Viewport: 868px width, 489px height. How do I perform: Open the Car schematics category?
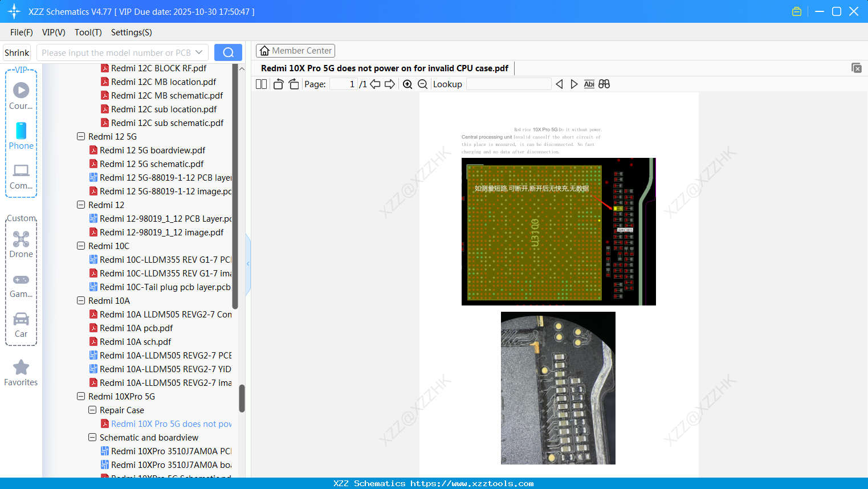pos(21,325)
